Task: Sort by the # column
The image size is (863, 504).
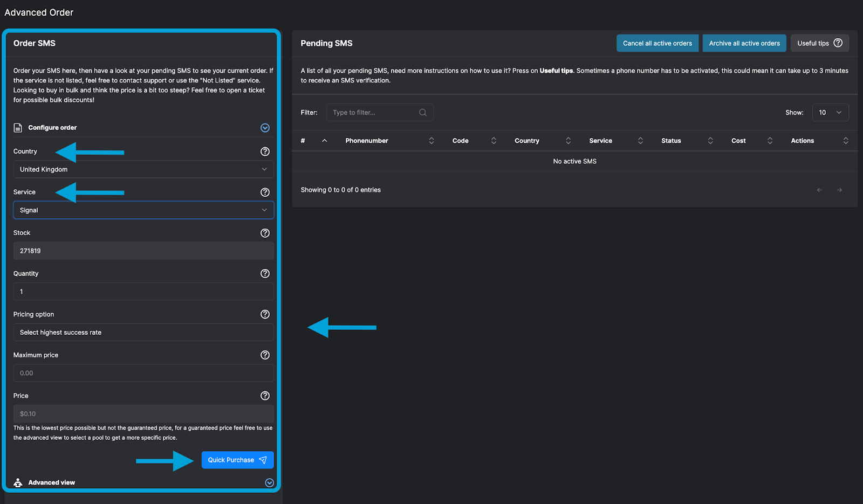Action: pos(324,141)
